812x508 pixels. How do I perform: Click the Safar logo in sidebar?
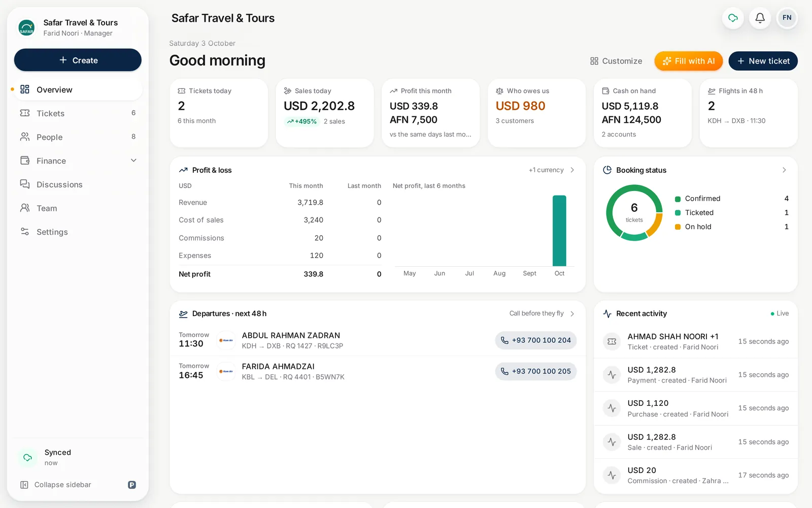click(x=26, y=27)
